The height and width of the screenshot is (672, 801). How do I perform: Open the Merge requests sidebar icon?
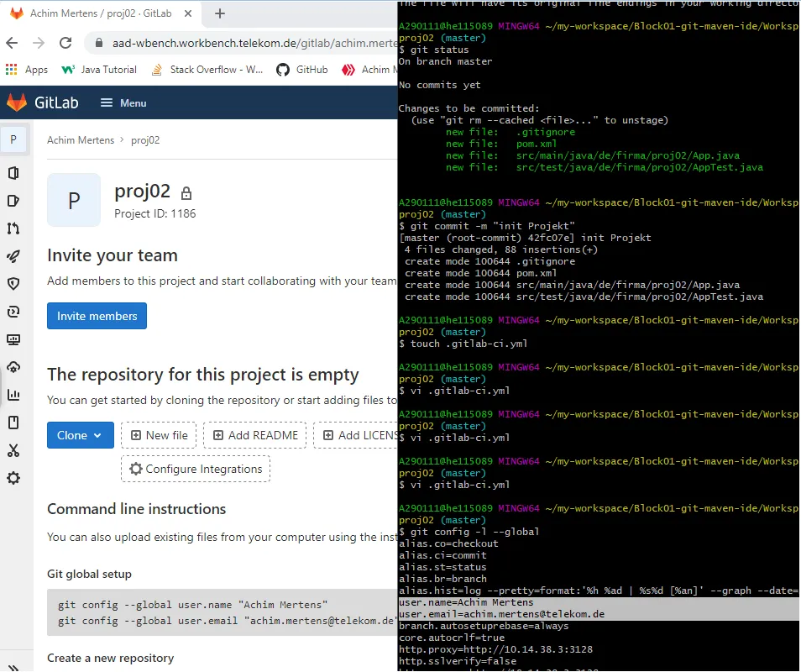pyautogui.click(x=13, y=228)
